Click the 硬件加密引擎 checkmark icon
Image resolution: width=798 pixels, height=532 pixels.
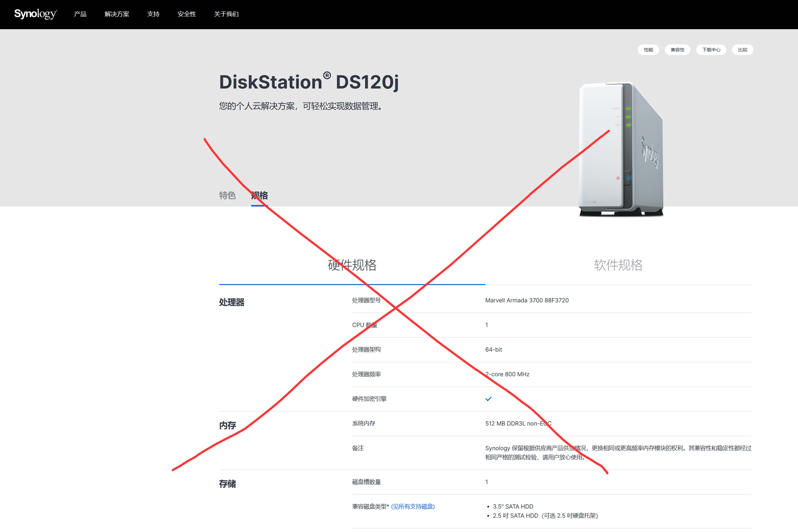click(488, 399)
